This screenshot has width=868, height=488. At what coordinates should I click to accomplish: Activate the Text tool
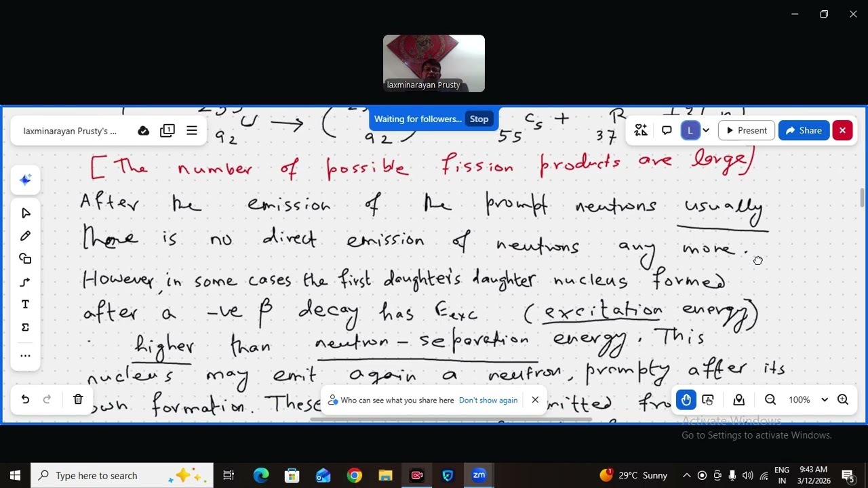(26, 304)
